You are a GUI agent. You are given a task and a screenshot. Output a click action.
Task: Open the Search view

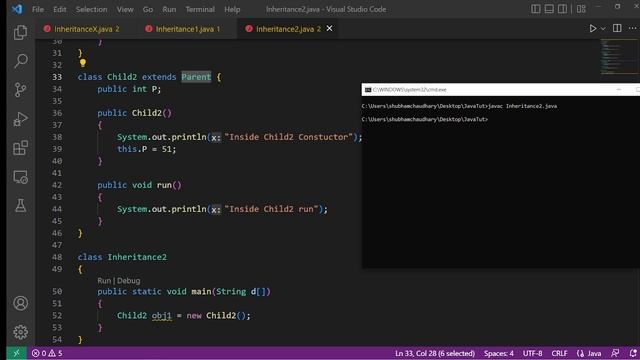click(20, 61)
